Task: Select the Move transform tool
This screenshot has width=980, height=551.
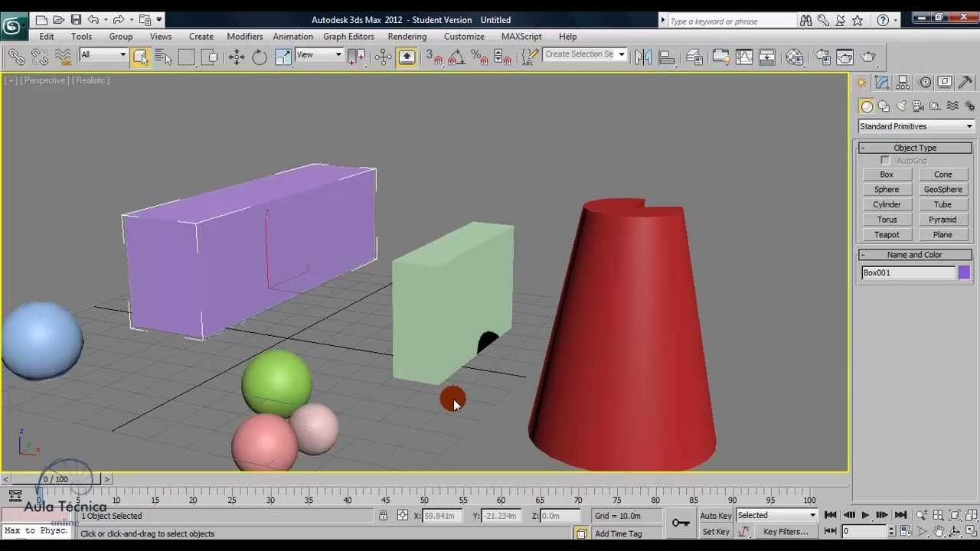Action: point(237,57)
